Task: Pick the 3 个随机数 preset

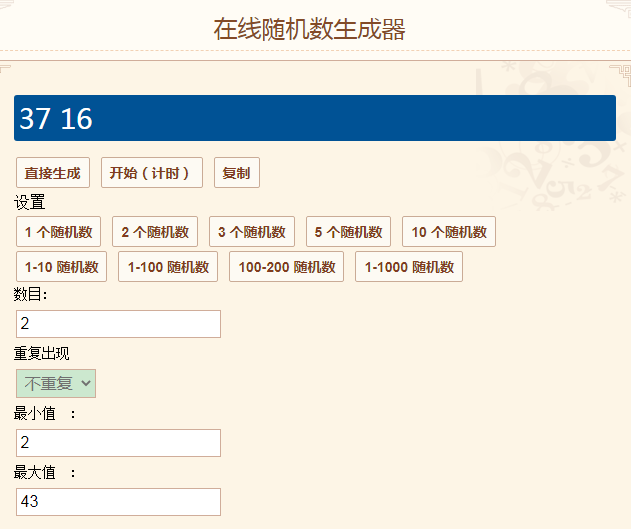Action: 252,232
